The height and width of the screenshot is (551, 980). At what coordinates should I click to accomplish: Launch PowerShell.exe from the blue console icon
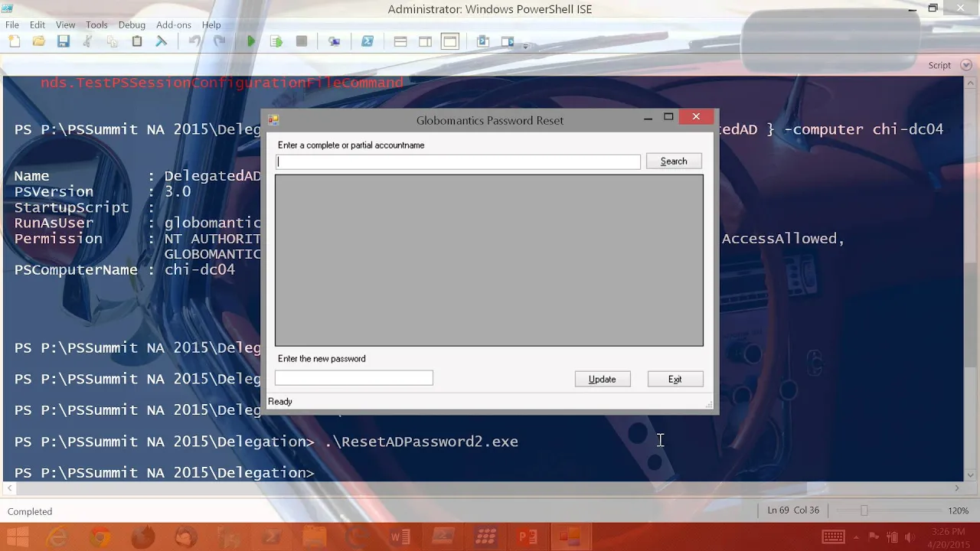(367, 41)
